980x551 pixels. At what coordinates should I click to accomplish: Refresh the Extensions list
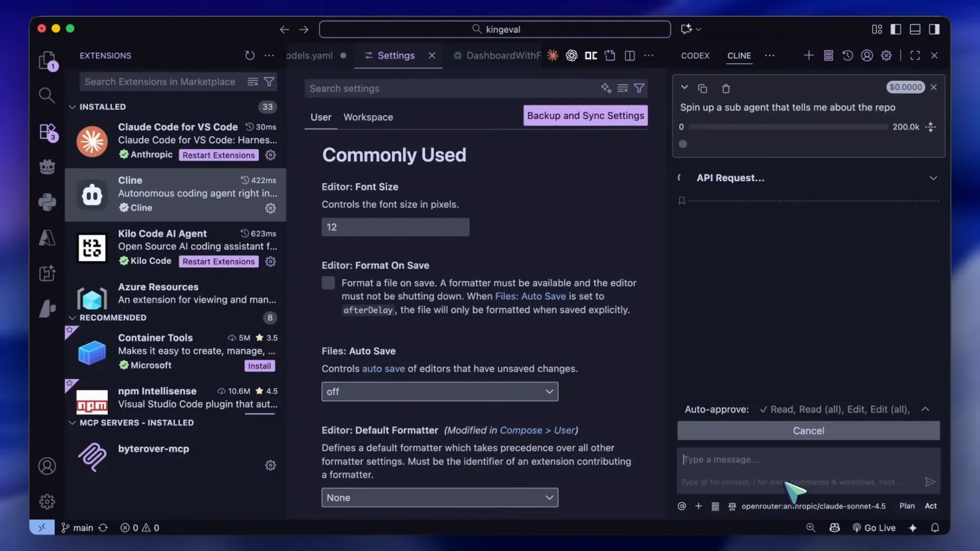[250, 55]
